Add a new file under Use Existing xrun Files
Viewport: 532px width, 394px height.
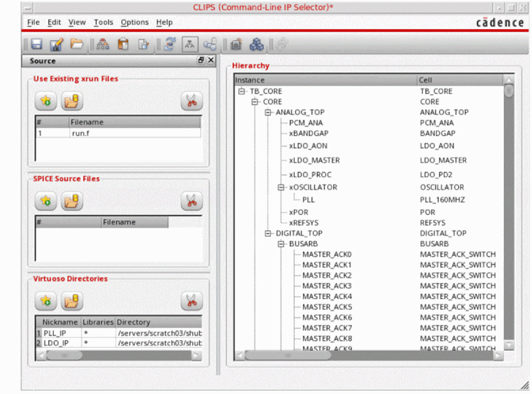[46, 101]
